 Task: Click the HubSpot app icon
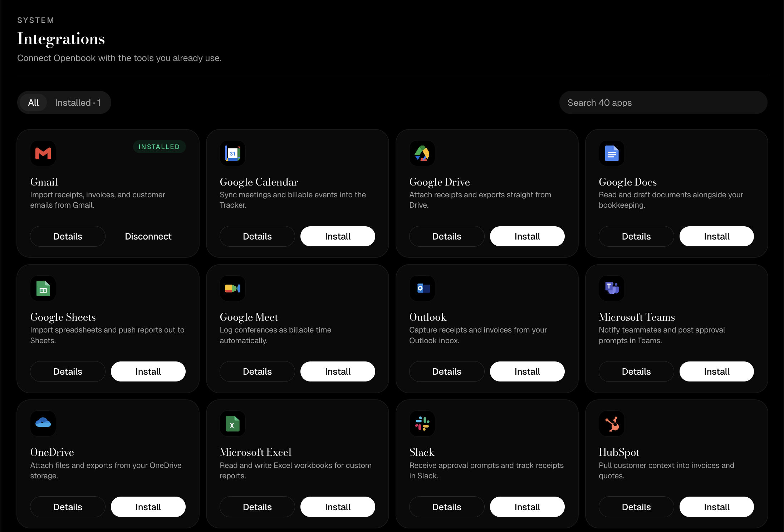(x=612, y=424)
